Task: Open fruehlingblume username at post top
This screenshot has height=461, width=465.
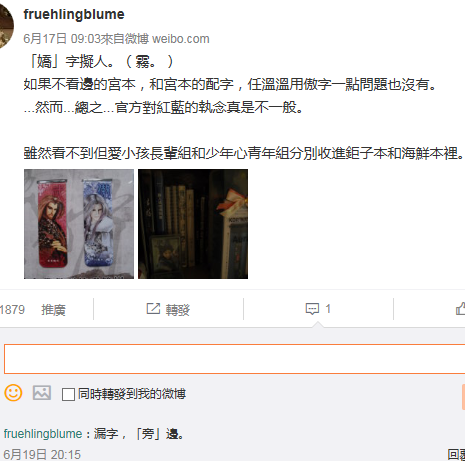Action: (74, 14)
